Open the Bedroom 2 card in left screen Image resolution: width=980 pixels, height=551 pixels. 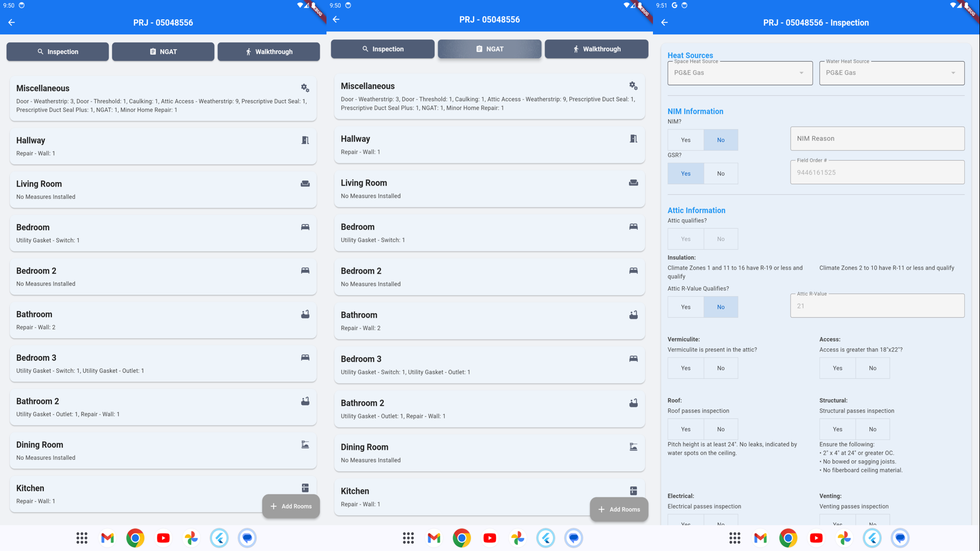[x=163, y=277]
